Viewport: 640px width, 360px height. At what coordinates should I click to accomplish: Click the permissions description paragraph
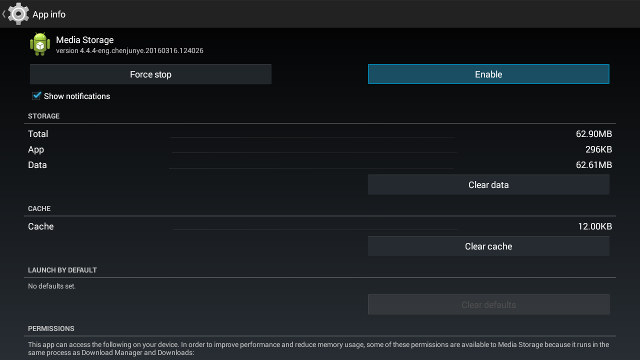(318, 349)
